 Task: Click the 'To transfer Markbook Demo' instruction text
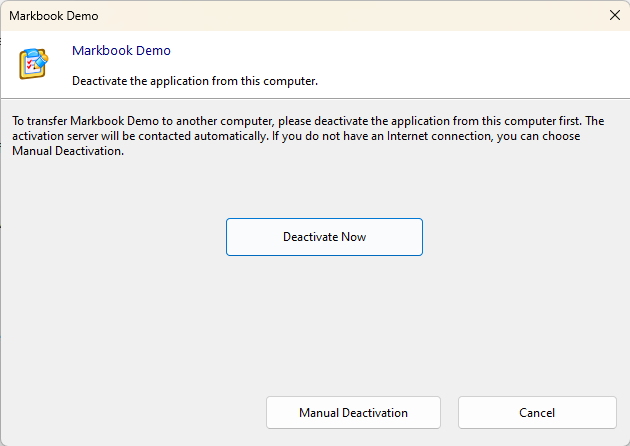[x=90, y=121]
